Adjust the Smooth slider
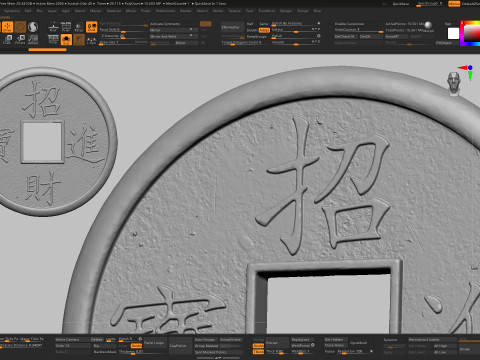 point(296,42)
